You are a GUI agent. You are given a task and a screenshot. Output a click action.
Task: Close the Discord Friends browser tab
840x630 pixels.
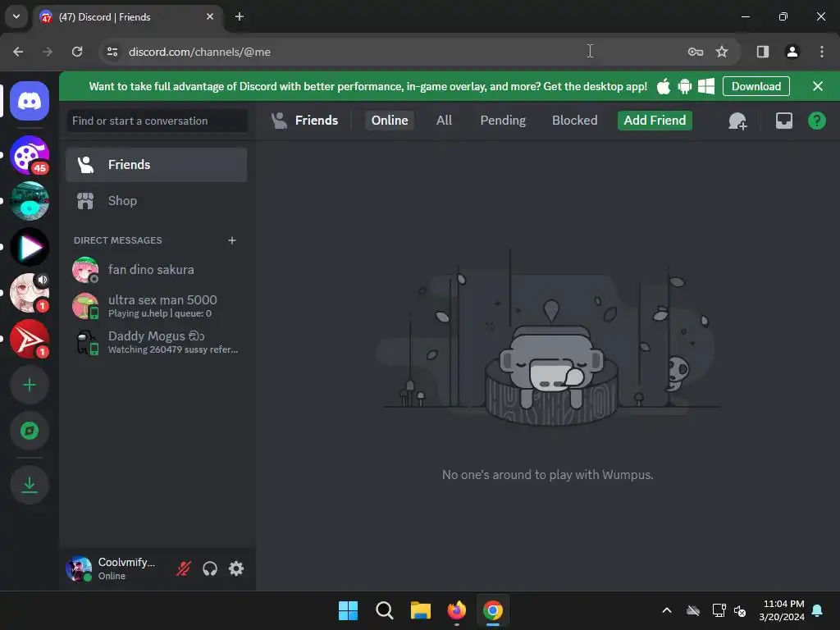210,16
